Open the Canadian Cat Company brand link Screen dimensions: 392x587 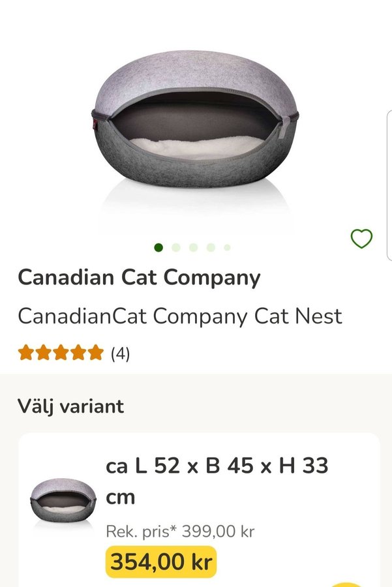(x=139, y=277)
